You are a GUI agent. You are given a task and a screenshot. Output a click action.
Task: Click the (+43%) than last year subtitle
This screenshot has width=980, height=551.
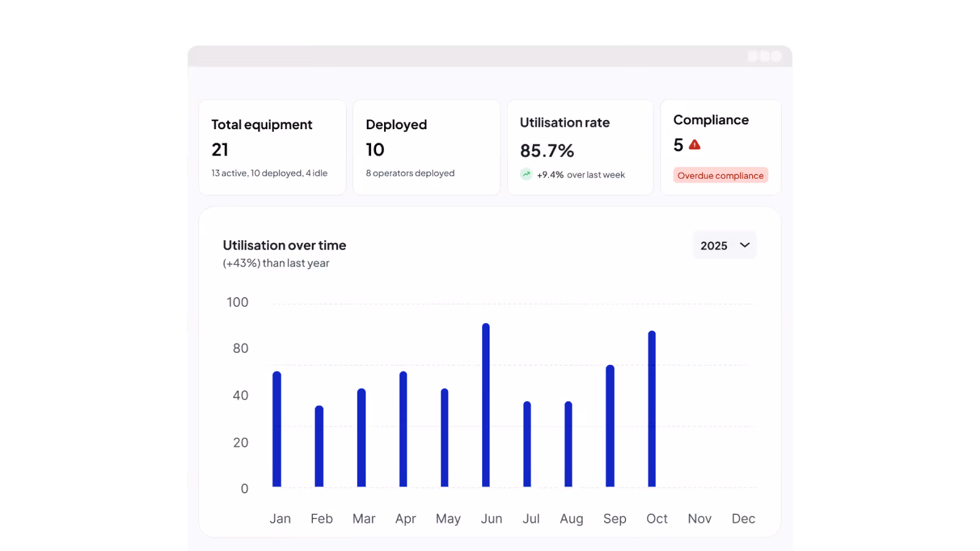pos(276,263)
